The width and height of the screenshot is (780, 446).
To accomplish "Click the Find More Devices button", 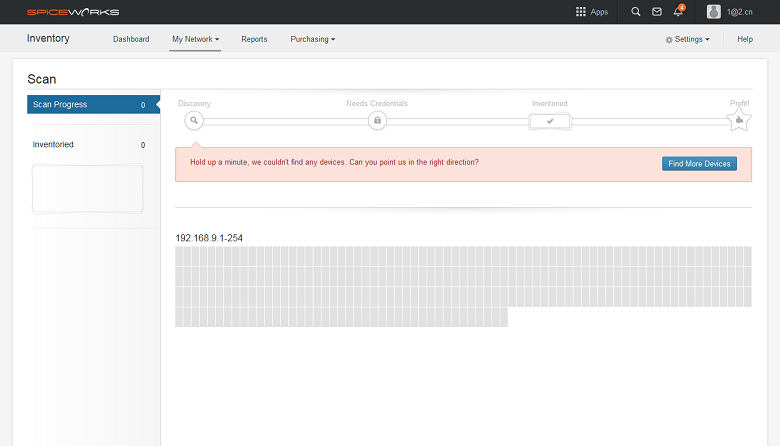I will (699, 164).
